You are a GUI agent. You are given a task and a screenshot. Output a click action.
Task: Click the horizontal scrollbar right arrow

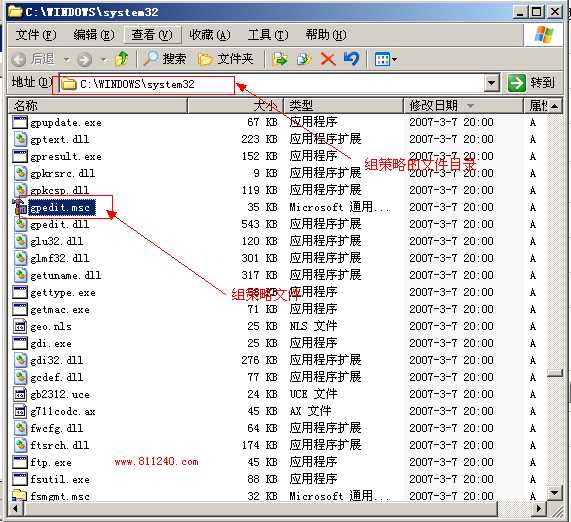(539, 508)
